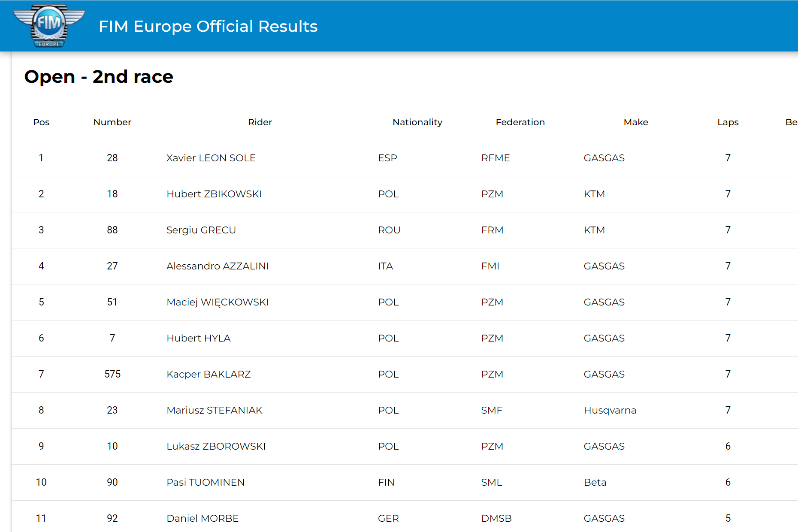Click KTM in Sergiu GRECU's row
798x532 pixels.
pyautogui.click(x=594, y=230)
